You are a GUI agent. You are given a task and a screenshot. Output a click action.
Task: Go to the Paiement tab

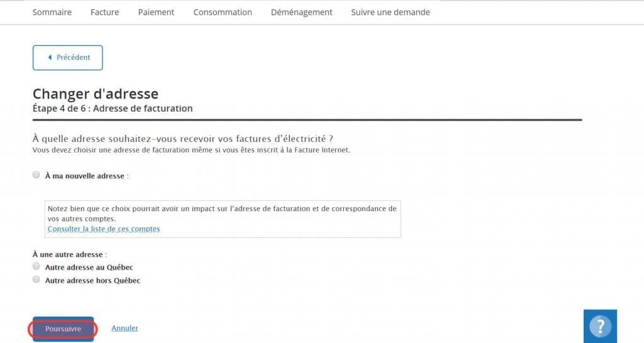(x=156, y=13)
